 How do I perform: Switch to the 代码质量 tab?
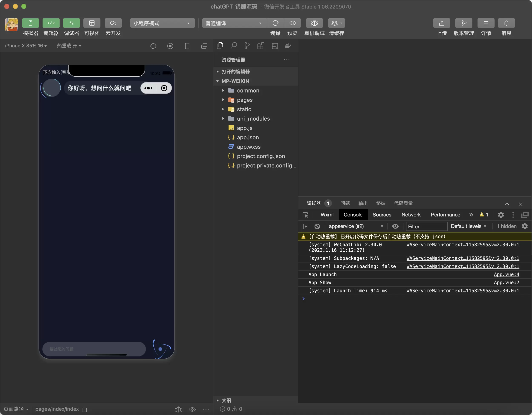pyautogui.click(x=403, y=203)
